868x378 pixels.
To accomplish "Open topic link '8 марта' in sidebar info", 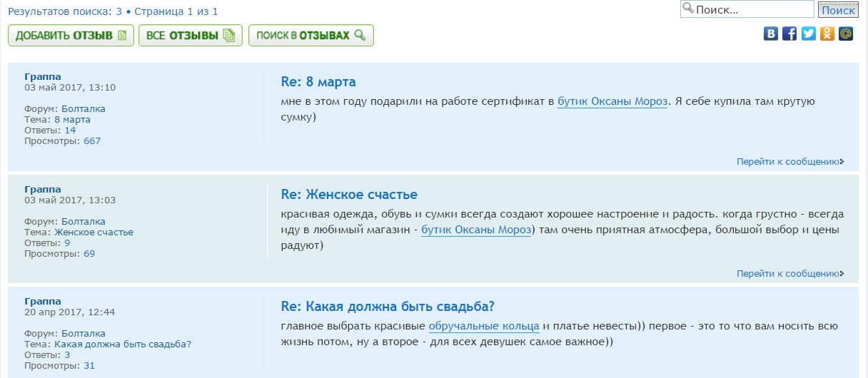I will (x=72, y=119).
